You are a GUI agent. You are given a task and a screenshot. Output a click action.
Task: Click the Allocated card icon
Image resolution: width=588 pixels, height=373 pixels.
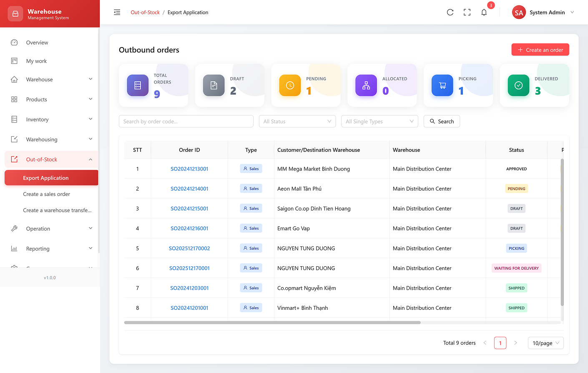point(366,85)
